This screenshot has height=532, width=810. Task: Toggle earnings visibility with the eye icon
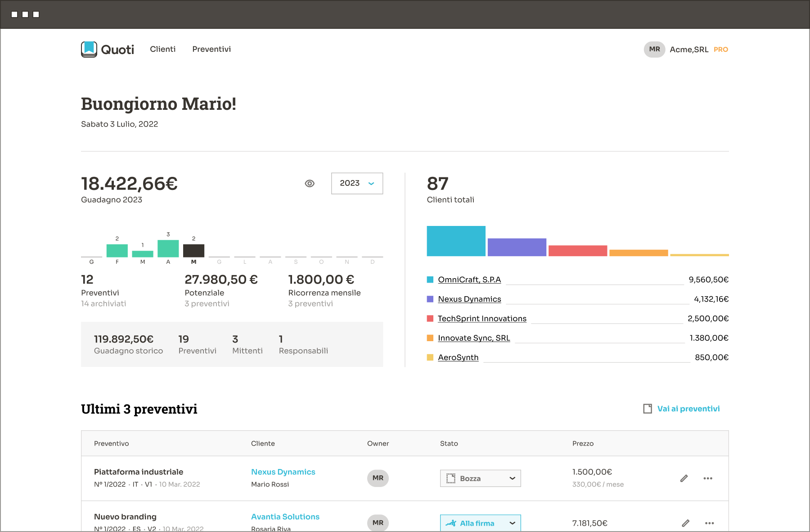click(310, 184)
